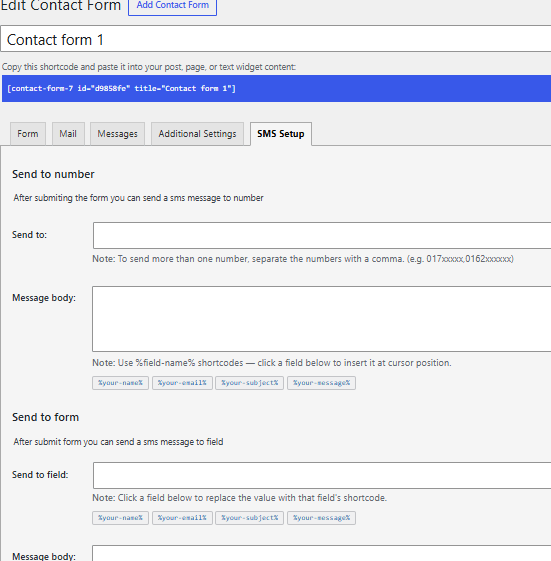The image size is (551, 561).
Task: Click the Send to number Message body textarea
Action: pos(322,319)
